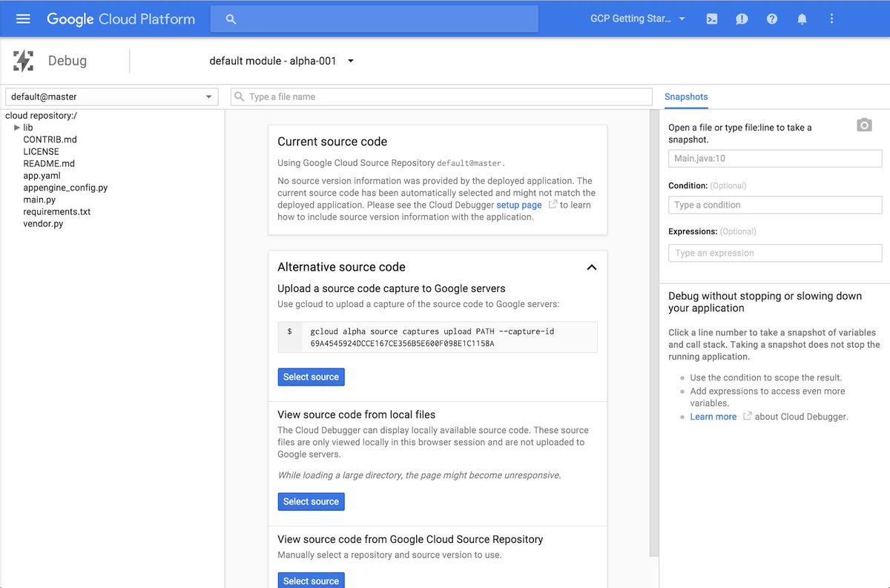The width and height of the screenshot is (890, 588).
Task: Open the default@master branch dropdown
Action: tap(112, 96)
